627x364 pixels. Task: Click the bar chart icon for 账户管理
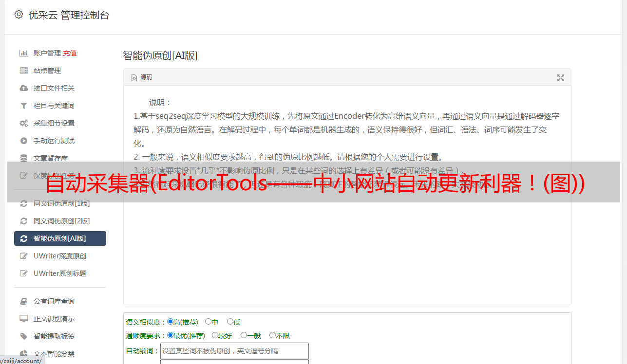(x=23, y=53)
